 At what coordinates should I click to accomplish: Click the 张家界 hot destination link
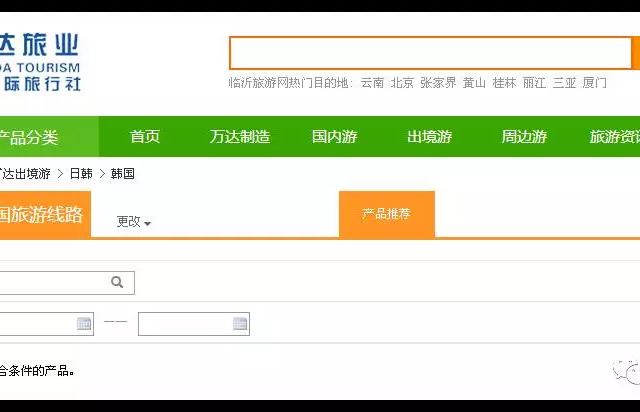438,83
